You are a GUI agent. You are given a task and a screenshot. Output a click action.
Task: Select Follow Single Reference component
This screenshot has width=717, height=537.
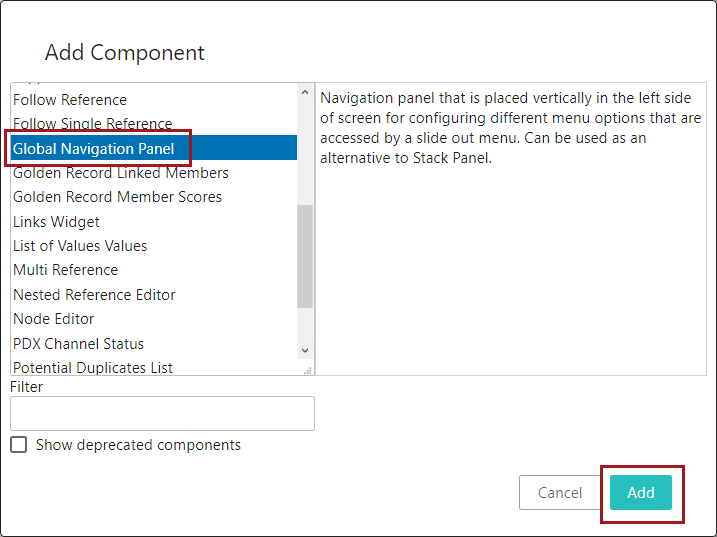93,124
